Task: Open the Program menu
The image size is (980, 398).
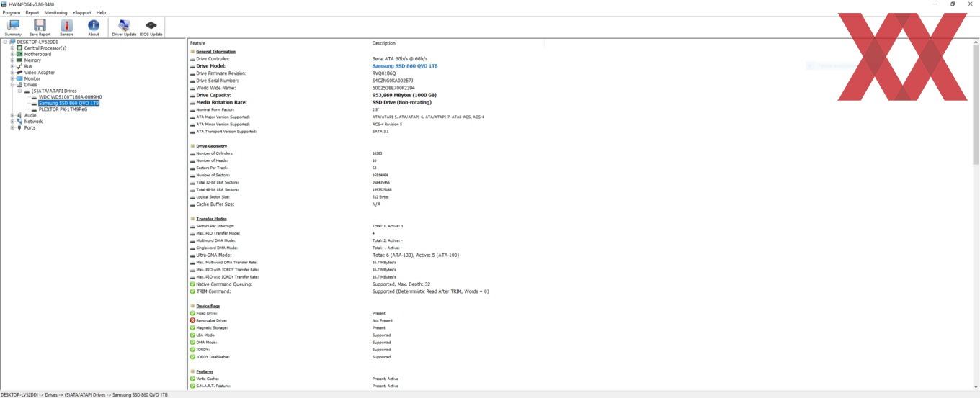Action: [12, 12]
